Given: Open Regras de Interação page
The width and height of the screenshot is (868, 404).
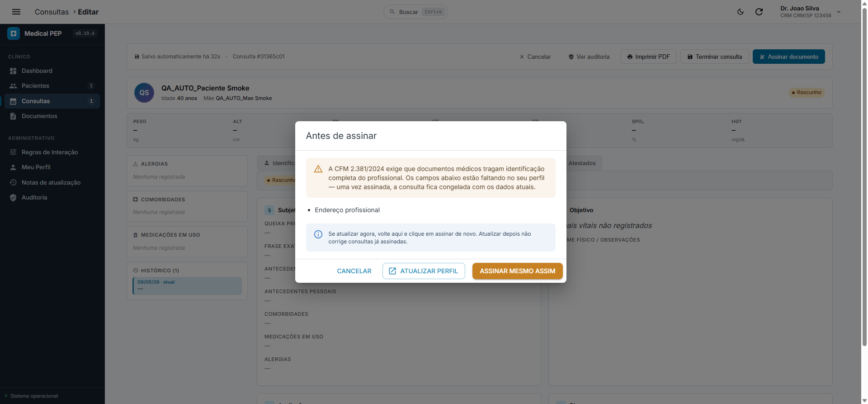Looking at the screenshot, I should [x=52, y=152].
